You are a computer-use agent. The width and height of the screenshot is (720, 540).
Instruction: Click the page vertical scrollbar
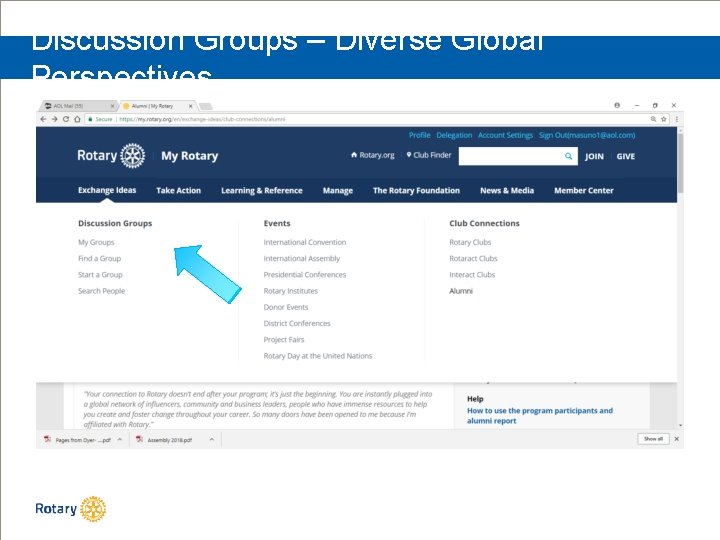[680, 163]
